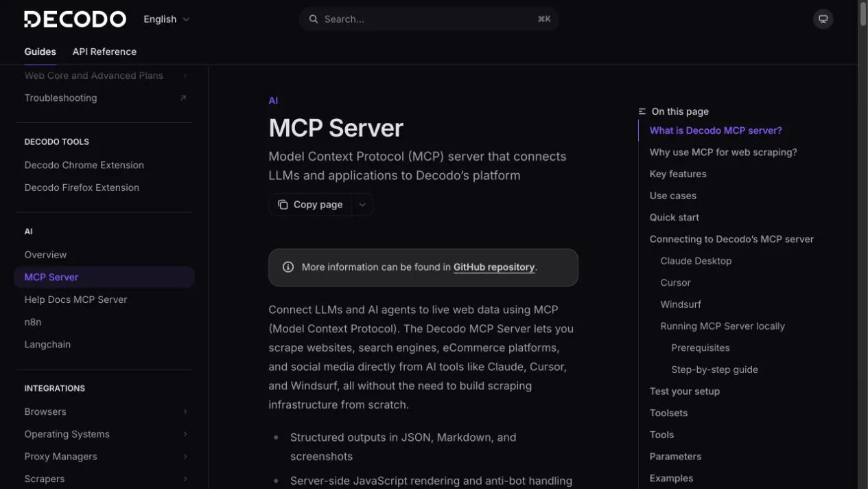Viewport: 868px width, 489px height.
Task: Jump to Examples section
Action: click(x=671, y=478)
